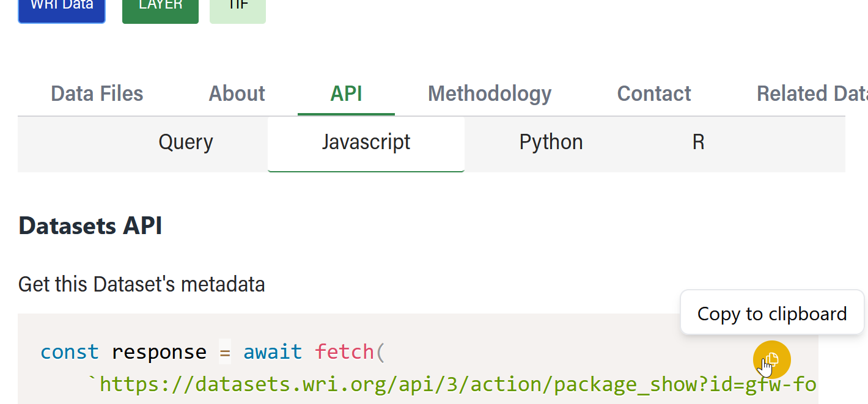Image resolution: width=868 pixels, height=404 pixels.
Task: Click the 'const' keyword in code snippet
Action: coord(69,352)
